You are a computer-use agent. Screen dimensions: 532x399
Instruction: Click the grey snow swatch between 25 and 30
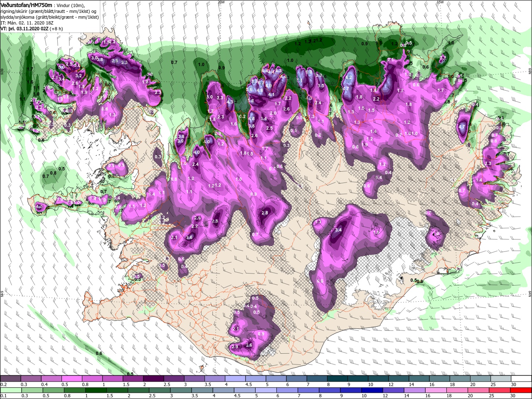(501, 379)
